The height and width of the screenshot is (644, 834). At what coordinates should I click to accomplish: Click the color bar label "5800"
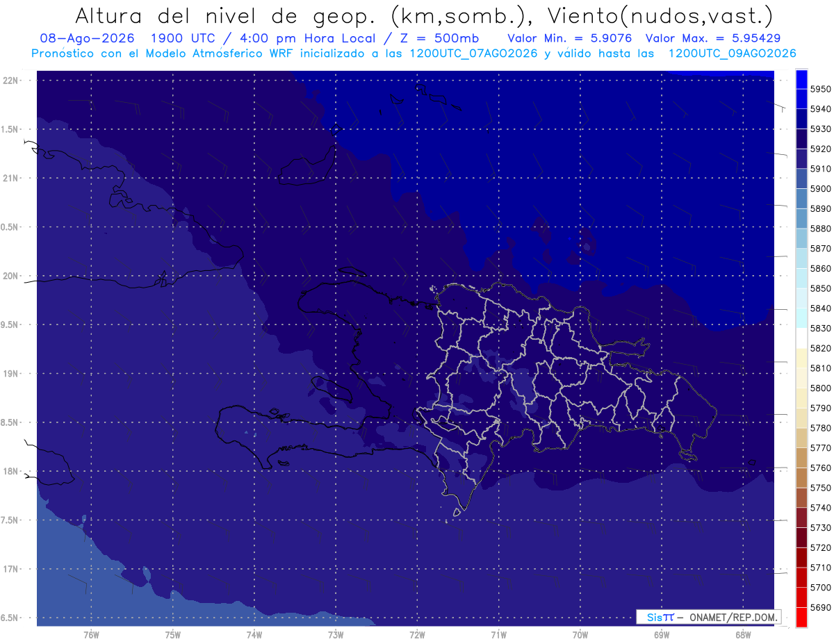coord(821,388)
